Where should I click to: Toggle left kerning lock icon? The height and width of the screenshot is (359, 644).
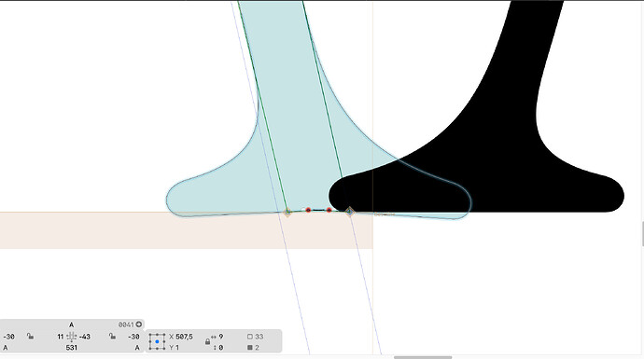click(30, 337)
